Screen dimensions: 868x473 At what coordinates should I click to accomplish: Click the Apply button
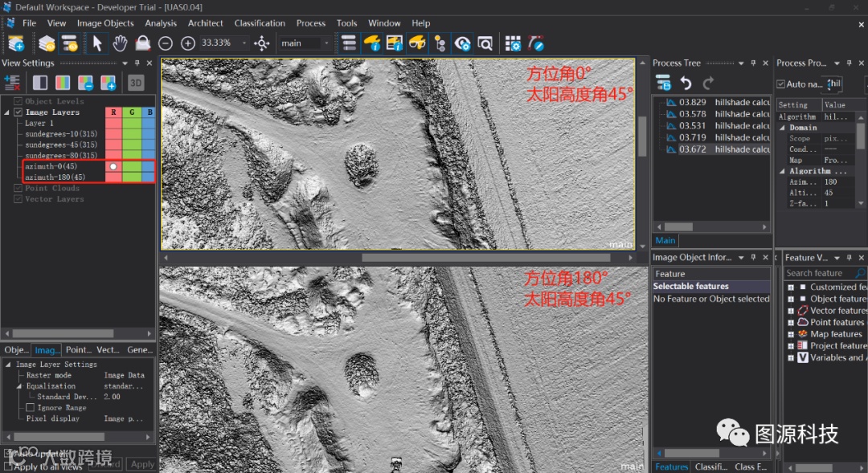(x=142, y=464)
